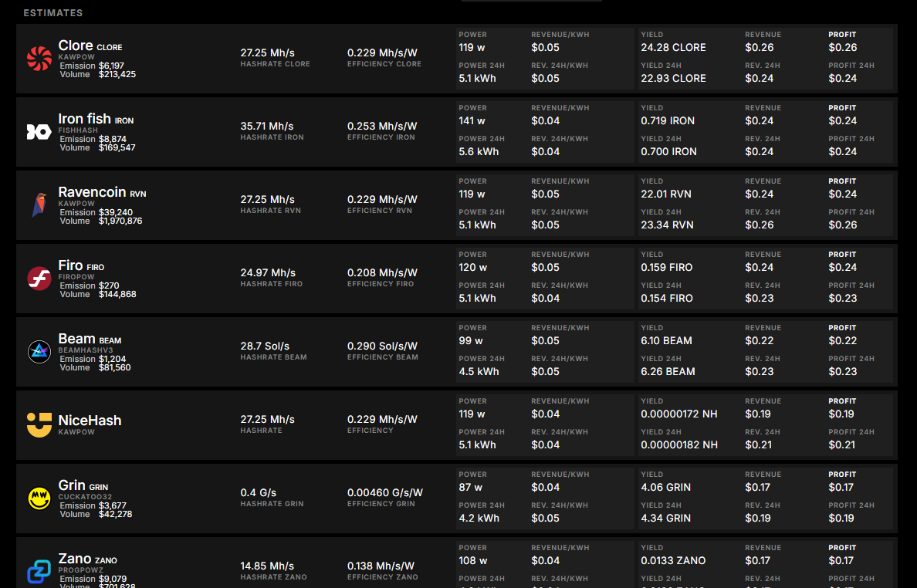Click Iron fish's 141 w power value
This screenshot has width=917, height=588.
coord(472,121)
